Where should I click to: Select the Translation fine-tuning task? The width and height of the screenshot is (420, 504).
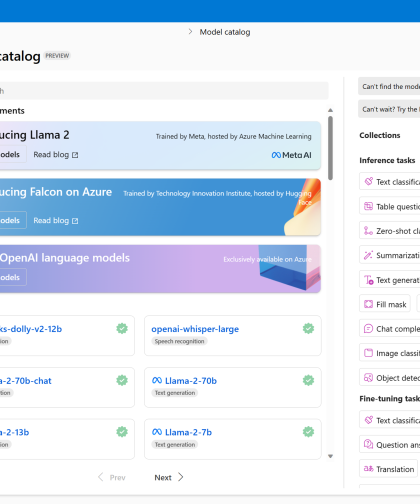[388, 469]
